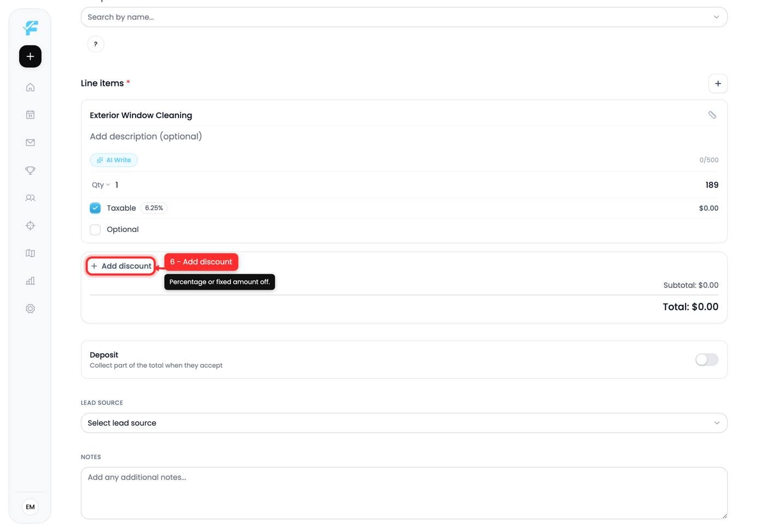This screenshot has width=766, height=532.
Task: Open the calendar sidebar icon
Action: click(30, 115)
